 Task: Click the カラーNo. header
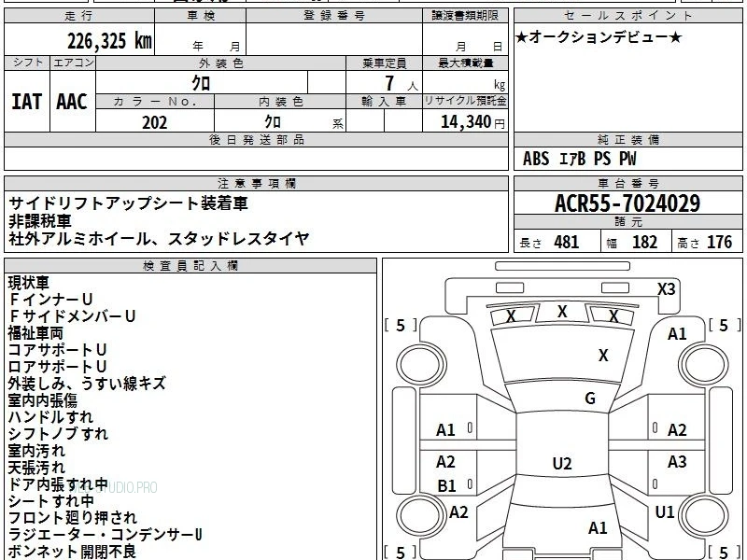(155, 102)
